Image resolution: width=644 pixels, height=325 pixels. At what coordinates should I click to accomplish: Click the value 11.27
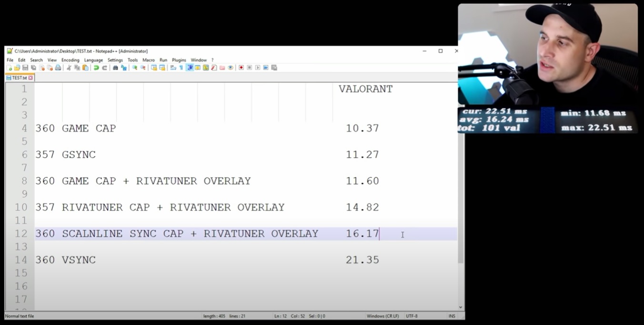[362, 155]
